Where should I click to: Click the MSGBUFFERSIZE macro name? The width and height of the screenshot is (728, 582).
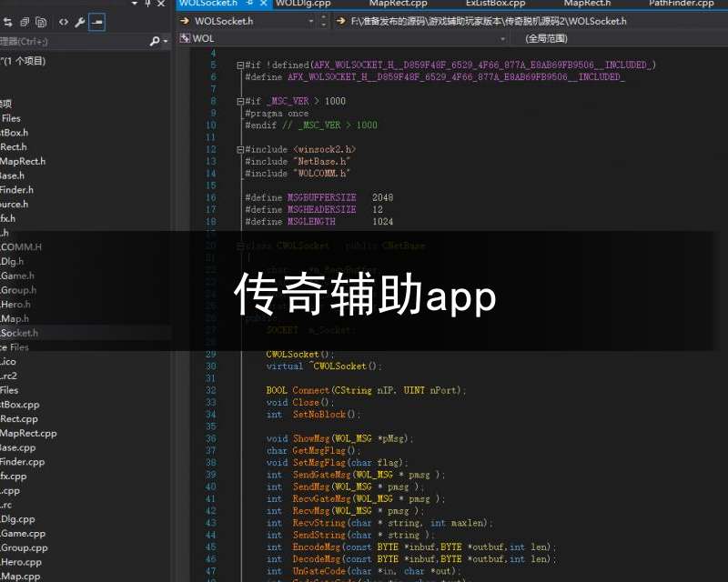click(x=322, y=197)
